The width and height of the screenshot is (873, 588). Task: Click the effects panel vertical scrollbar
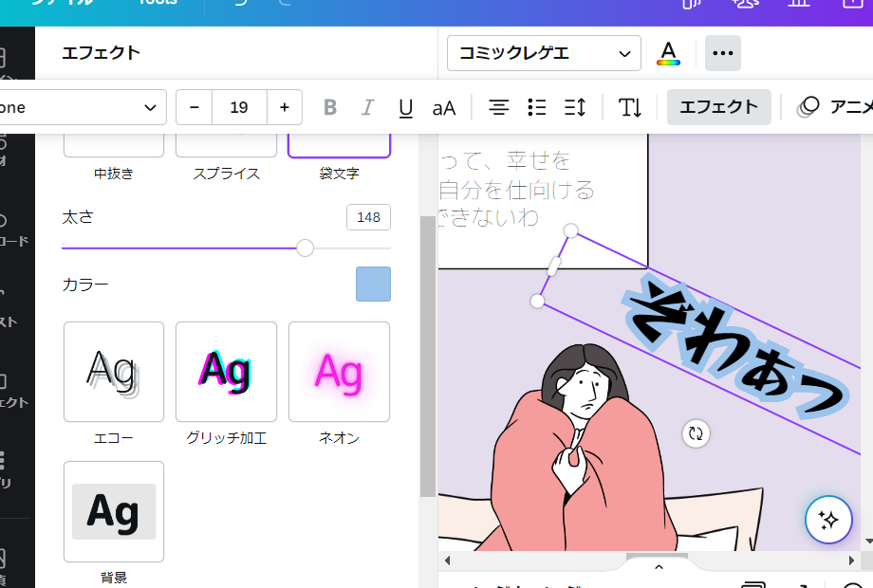point(428,356)
